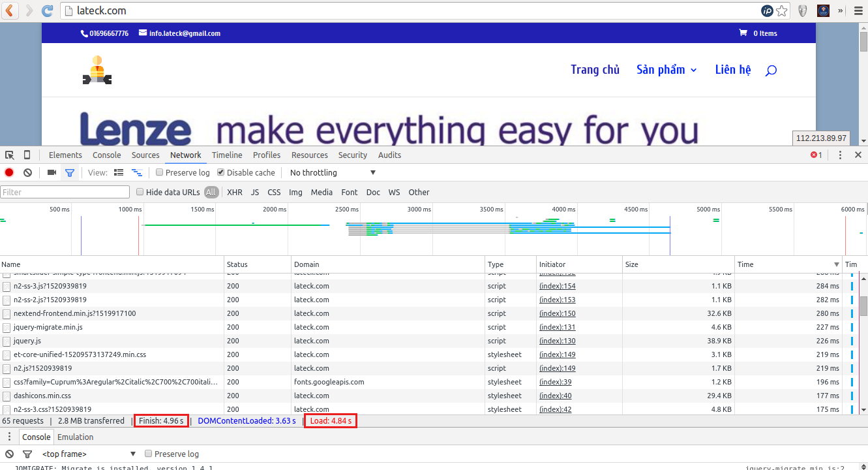Check the Hide data URLs checkbox
Viewport: 868px width, 470px height.
[140, 193]
